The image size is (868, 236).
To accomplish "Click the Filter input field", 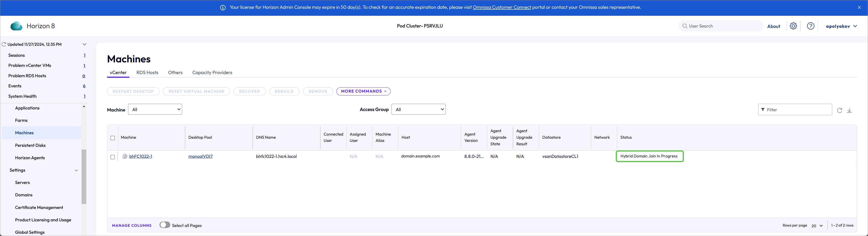I will 795,110.
